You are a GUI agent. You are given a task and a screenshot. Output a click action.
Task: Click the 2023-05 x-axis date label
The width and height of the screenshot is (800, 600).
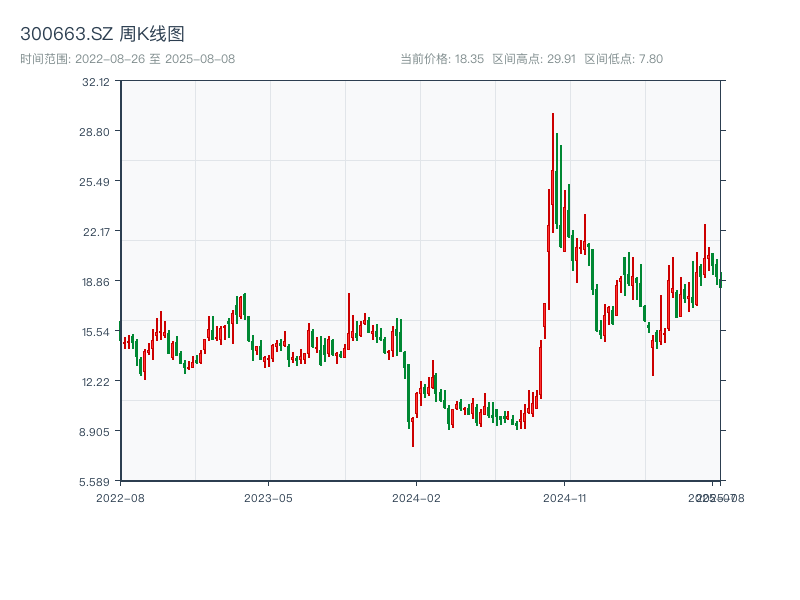[x=268, y=497]
